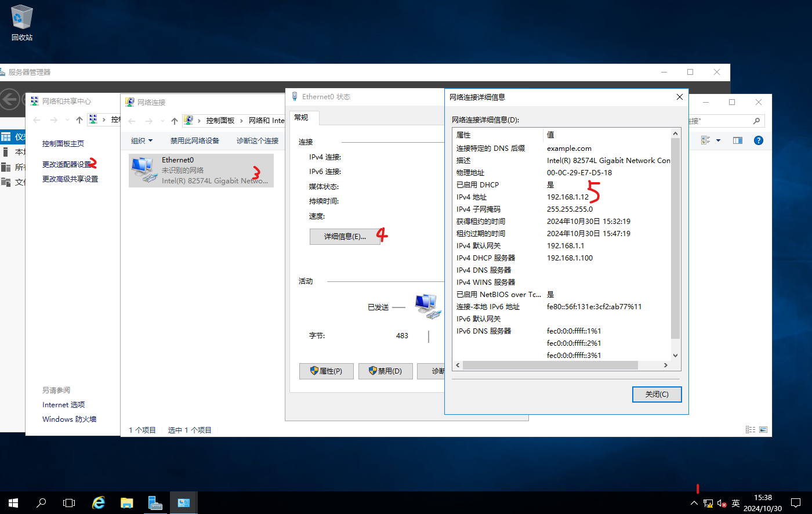The height and width of the screenshot is (514, 812).
Task: Open Windows Search from the taskbar
Action: tap(41, 502)
